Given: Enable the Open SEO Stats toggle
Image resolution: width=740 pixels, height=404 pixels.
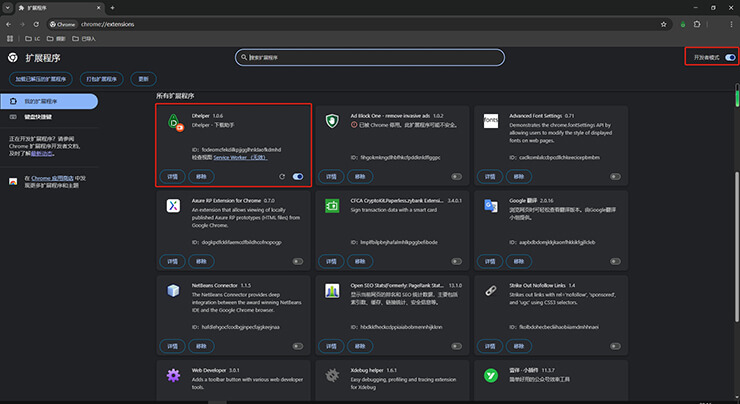Looking at the screenshot, I should [x=456, y=346].
